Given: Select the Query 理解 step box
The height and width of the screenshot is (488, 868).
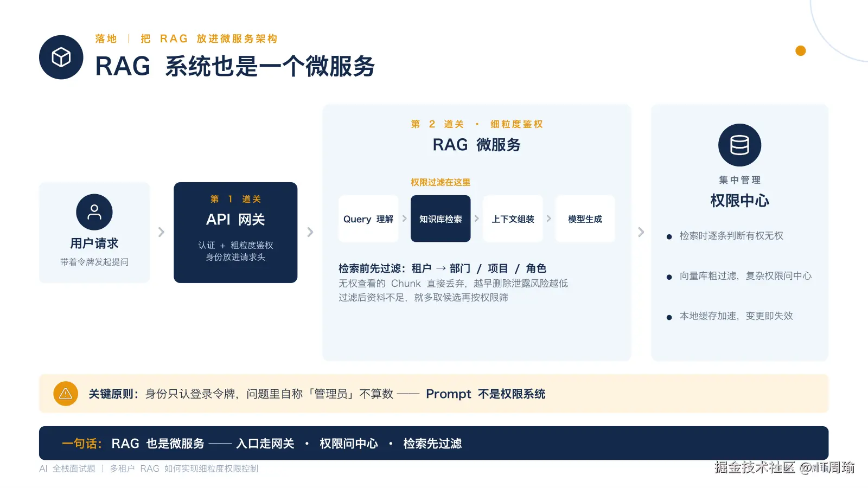Looking at the screenshot, I should tap(368, 219).
